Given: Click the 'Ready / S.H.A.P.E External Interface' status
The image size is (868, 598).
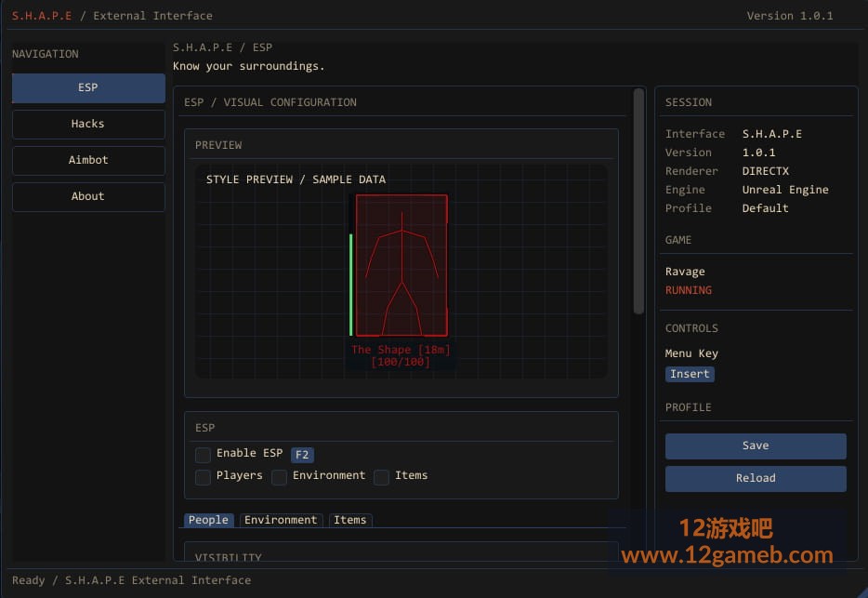Looking at the screenshot, I should pos(131,580).
